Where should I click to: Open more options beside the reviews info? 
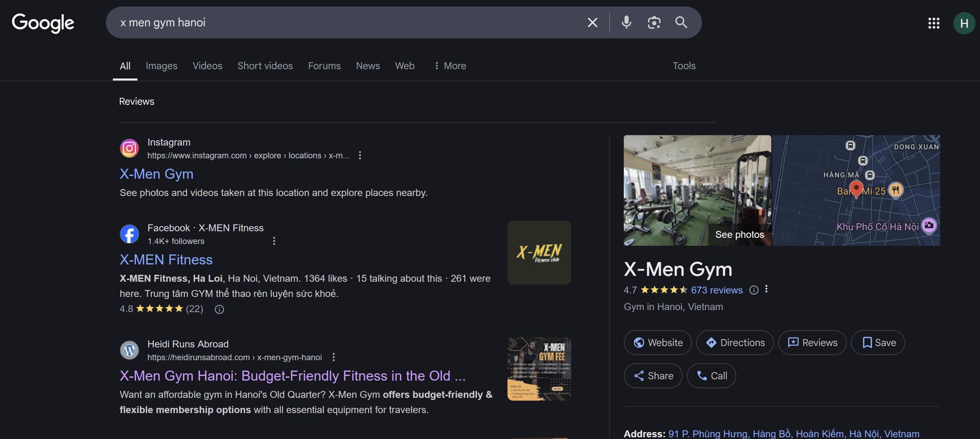point(766,289)
